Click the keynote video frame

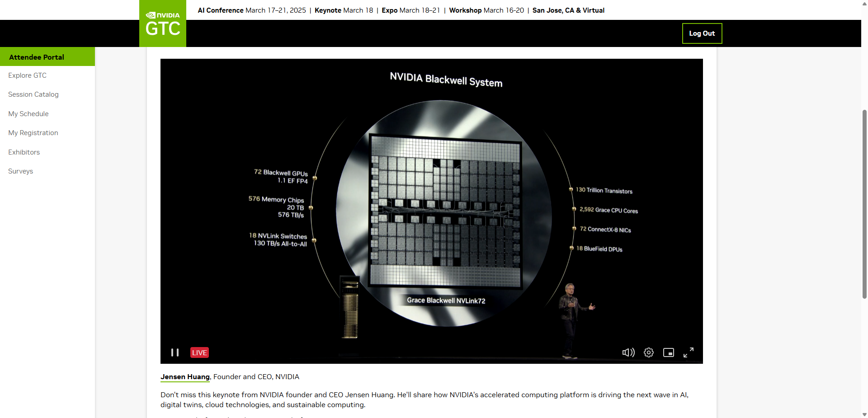[432, 211]
